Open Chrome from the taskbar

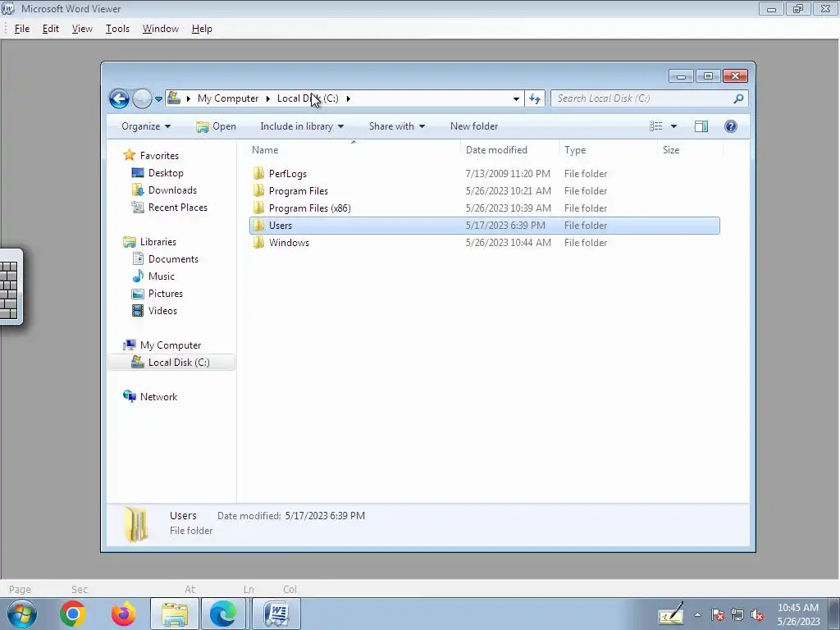tap(73, 614)
